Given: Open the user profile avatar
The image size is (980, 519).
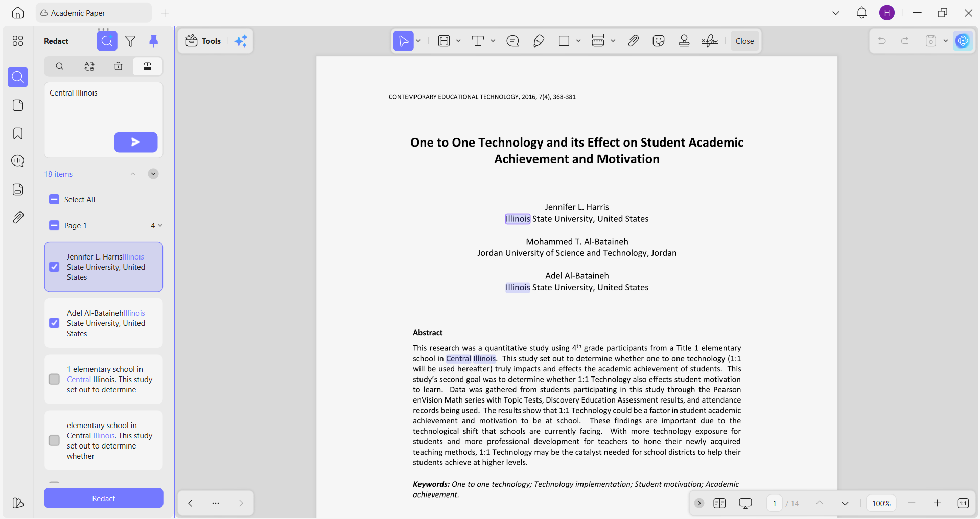Looking at the screenshot, I should coord(887,13).
